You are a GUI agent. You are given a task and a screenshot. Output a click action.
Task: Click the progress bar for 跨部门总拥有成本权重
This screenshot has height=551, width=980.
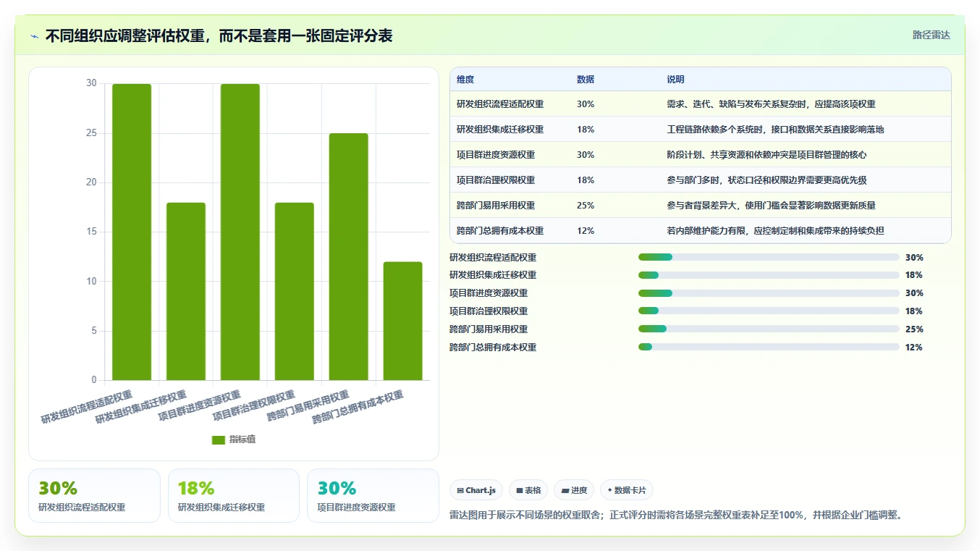pyautogui.click(x=769, y=348)
